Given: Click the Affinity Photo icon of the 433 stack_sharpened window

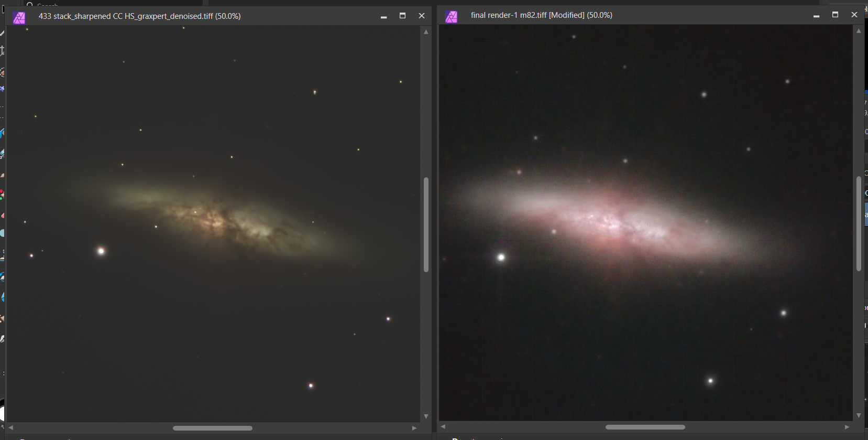Looking at the screenshot, I should (x=19, y=18).
